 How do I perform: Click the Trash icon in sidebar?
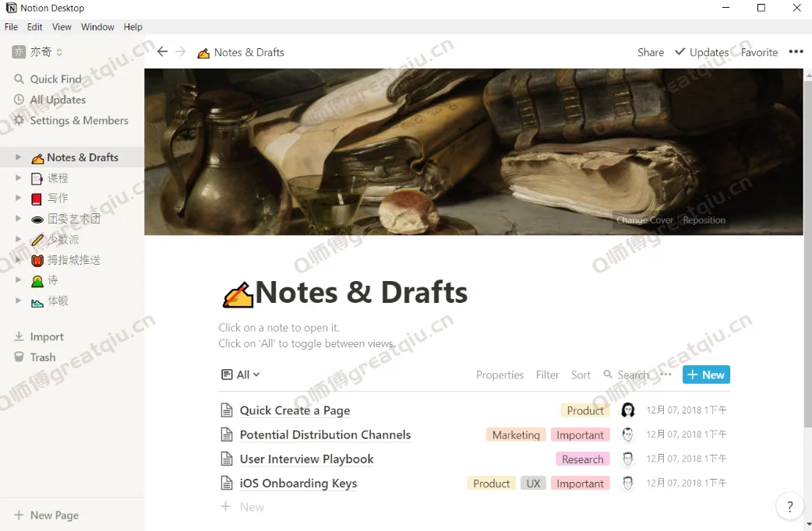click(19, 357)
